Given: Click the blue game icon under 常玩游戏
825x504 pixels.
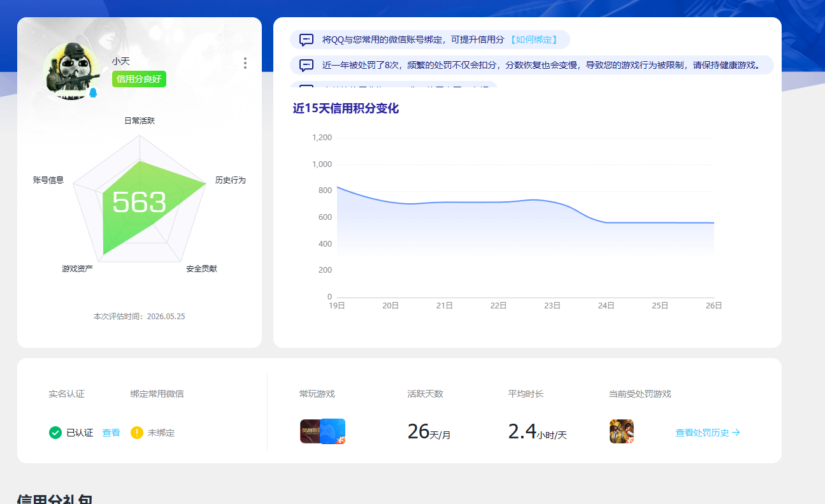Looking at the screenshot, I should [x=333, y=431].
